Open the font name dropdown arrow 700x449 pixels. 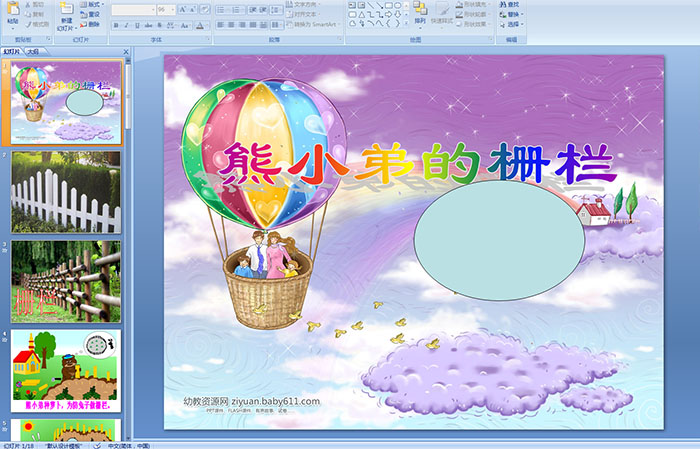153,10
